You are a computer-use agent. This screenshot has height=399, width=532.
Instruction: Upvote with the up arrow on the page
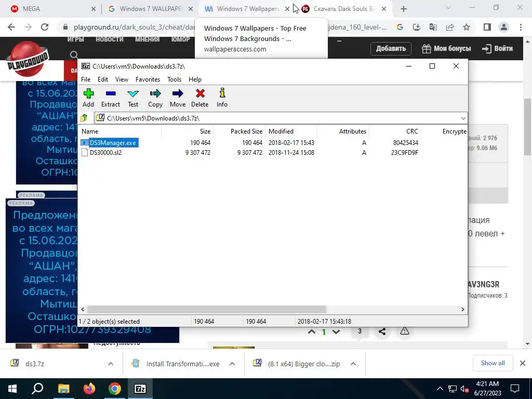[x=312, y=332]
